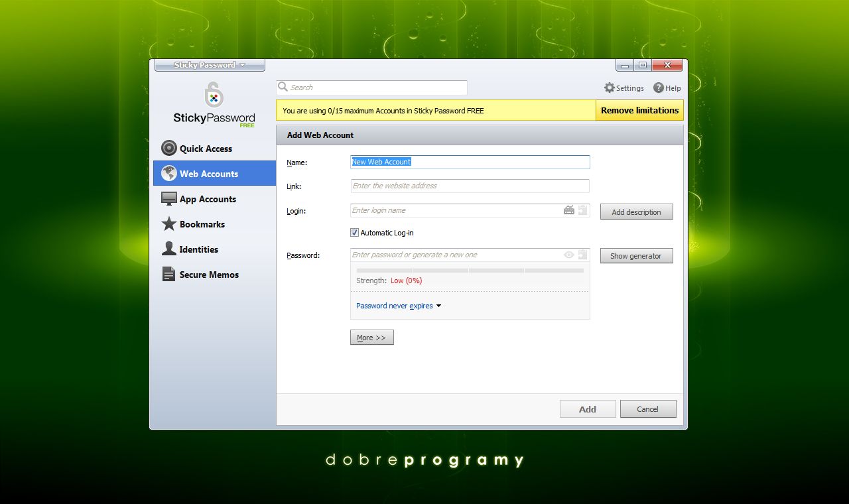Click the App Accounts monitor icon

pyautogui.click(x=169, y=198)
